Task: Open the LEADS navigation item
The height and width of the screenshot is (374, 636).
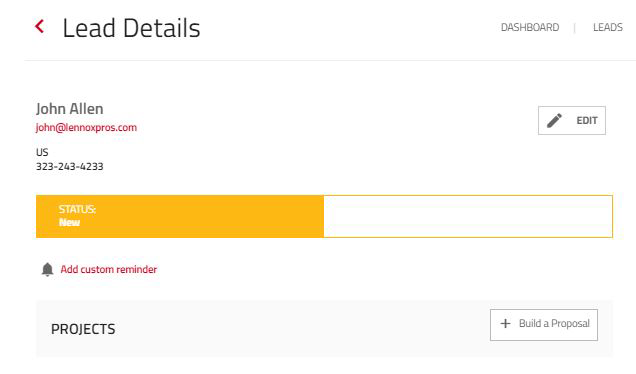Action: [608, 27]
